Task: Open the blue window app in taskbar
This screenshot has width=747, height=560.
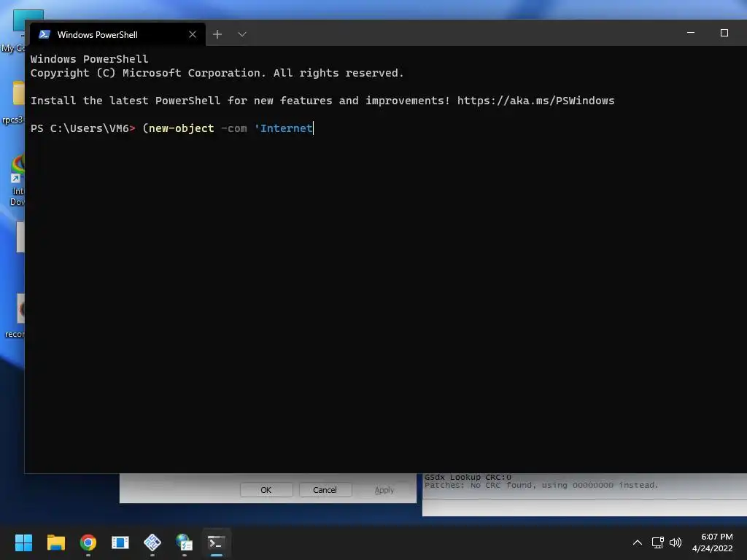Action: point(120,542)
